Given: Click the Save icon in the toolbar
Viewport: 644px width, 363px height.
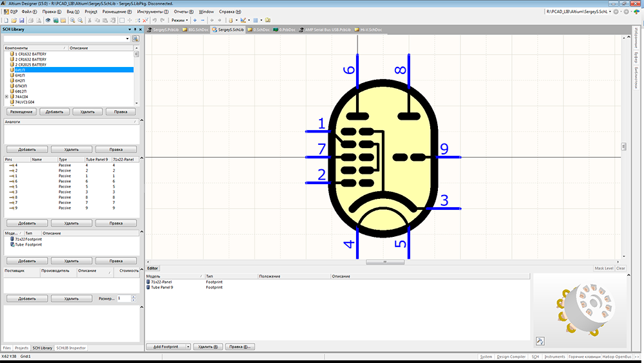Looking at the screenshot, I should (x=21, y=21).
